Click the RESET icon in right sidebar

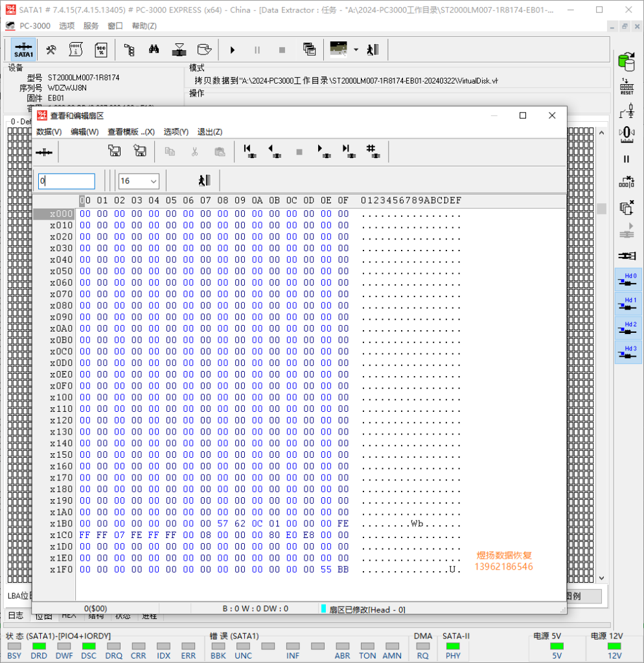pyautogui.click(x=627, y=87)
